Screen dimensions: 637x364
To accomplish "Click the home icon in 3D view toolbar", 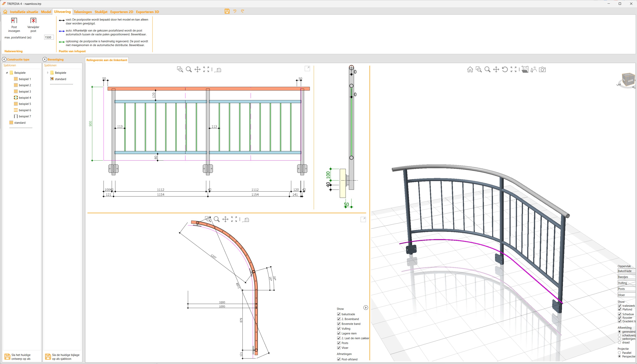I will pyautogui.click(x=470, y=70).
